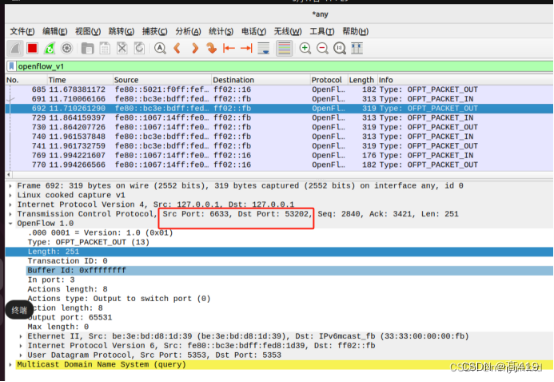Expand the User Datagram Protocol node
The height and width of the screenshot is (382, 554).
(21, 355)
